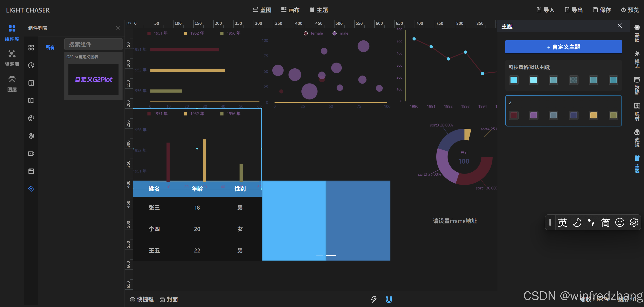Select the video media category icon

pyautogui.click(x=31, y=154)
